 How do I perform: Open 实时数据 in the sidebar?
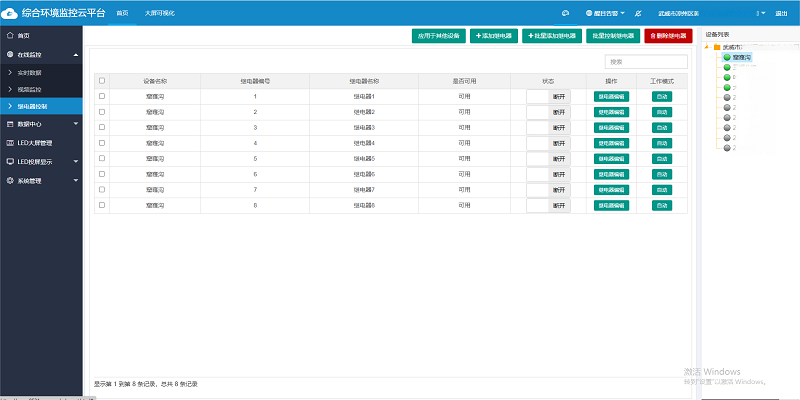31,73
